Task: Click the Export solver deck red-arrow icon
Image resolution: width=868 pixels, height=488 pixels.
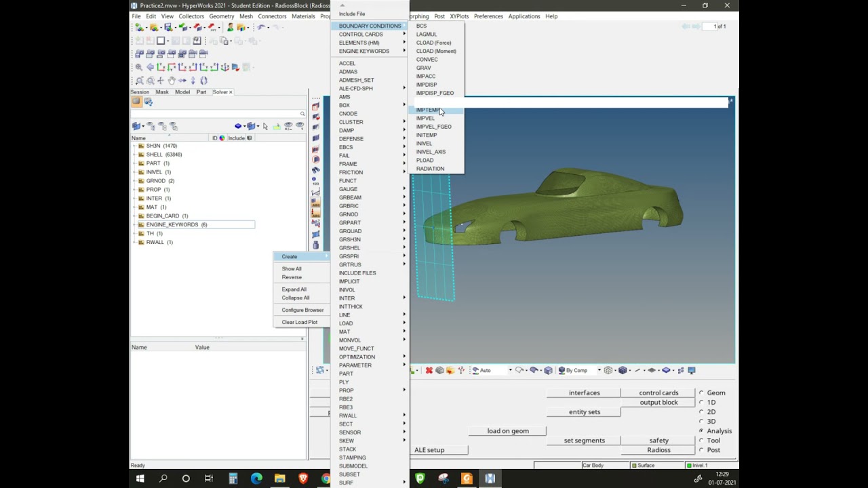Action: click(198, 27)
